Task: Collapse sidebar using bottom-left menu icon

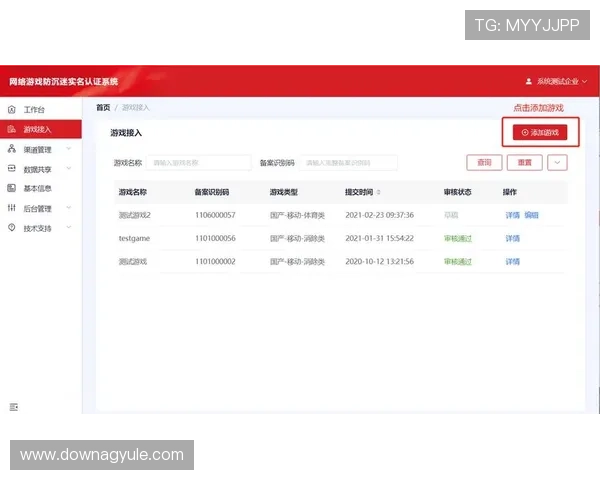Action: 13,407
